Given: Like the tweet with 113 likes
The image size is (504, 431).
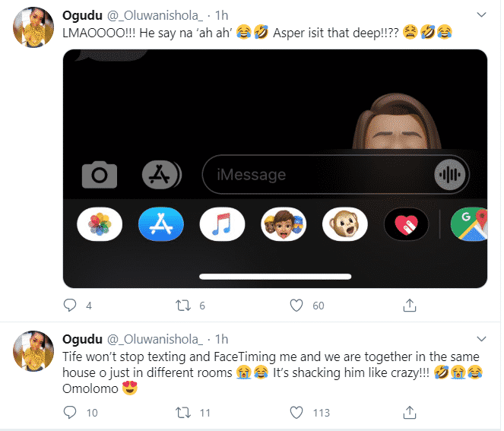Looking at the screenshot, I should (298, 413).
